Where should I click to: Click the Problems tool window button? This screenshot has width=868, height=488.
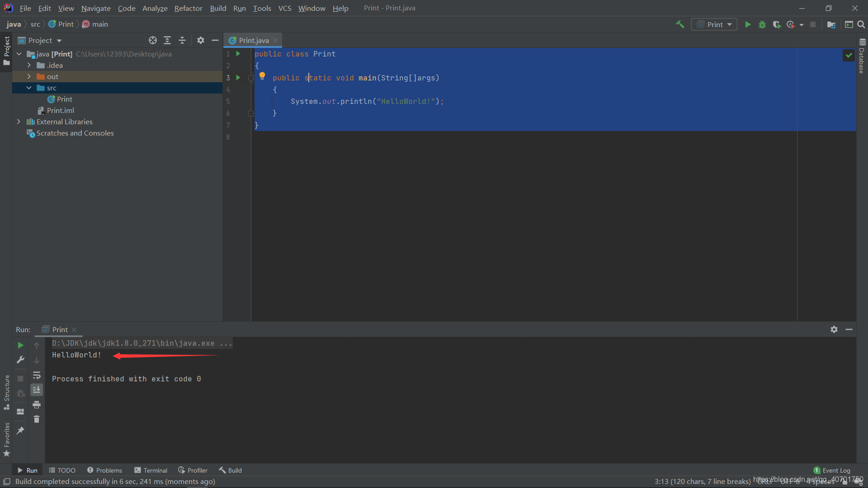104,470
